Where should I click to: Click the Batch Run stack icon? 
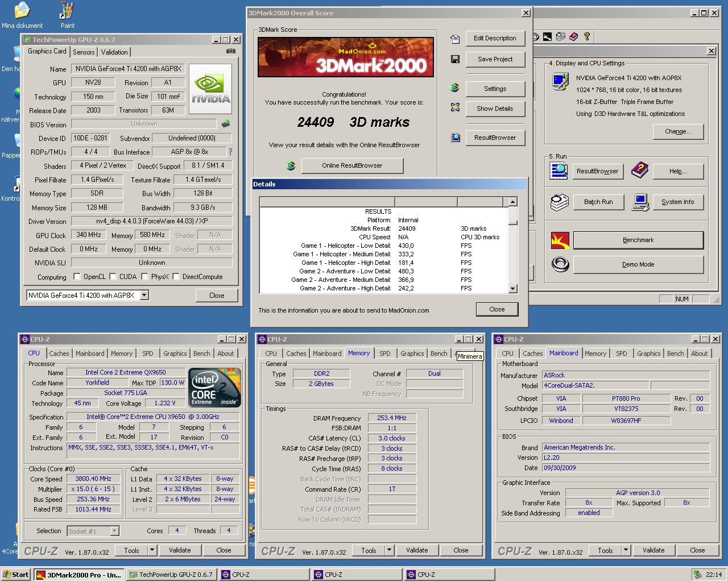[560, 202]
